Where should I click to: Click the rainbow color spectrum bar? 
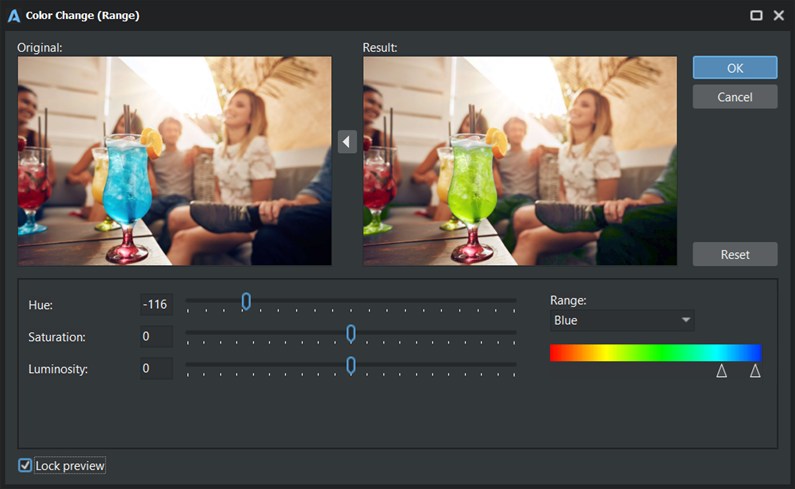coord(656,353)
